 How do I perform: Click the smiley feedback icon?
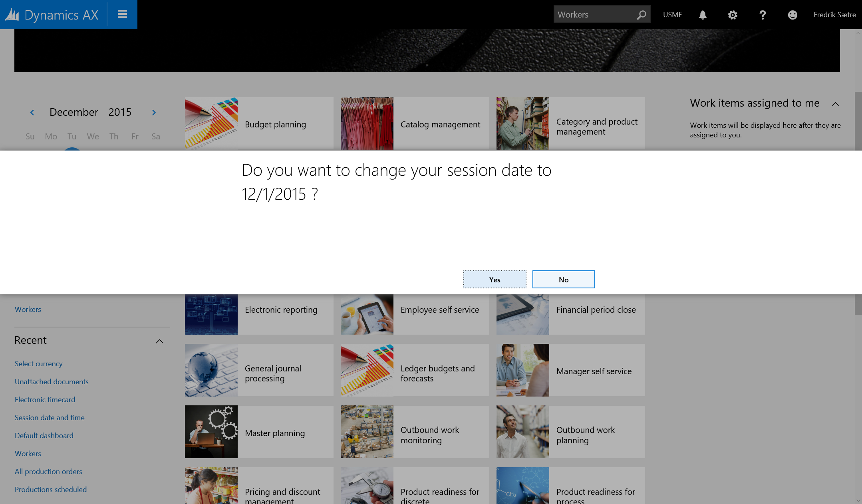coord(792,15)
